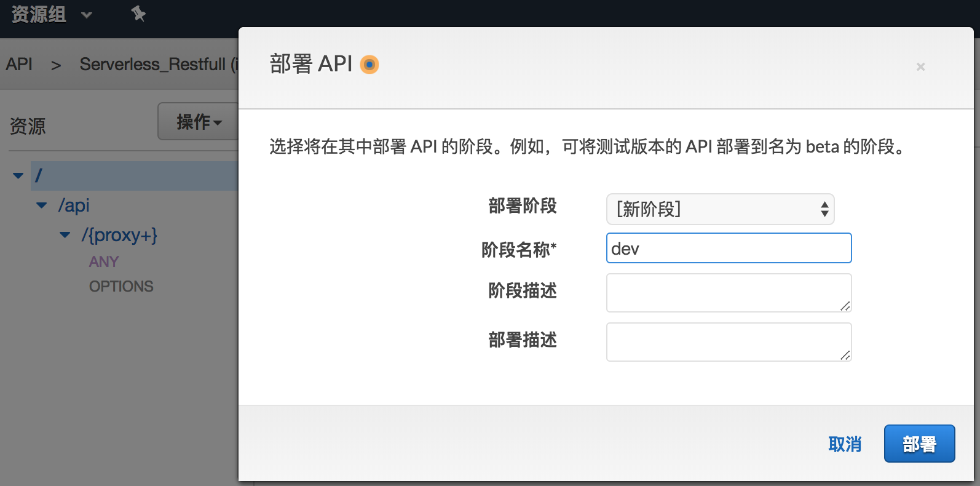Select the ANY method
Viewport: 980px width, 486px height.
pos(104,262)
